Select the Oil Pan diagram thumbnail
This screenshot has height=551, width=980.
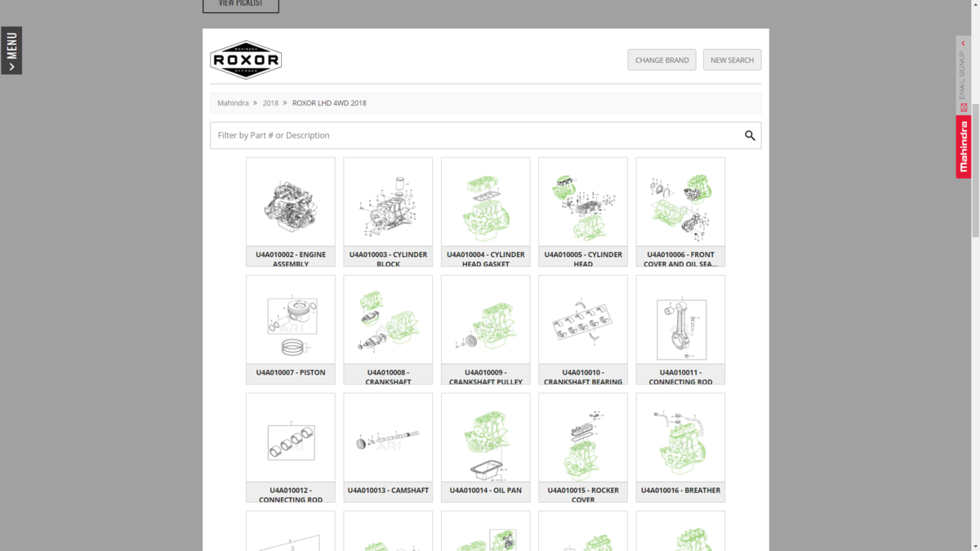tap(485, 439)
